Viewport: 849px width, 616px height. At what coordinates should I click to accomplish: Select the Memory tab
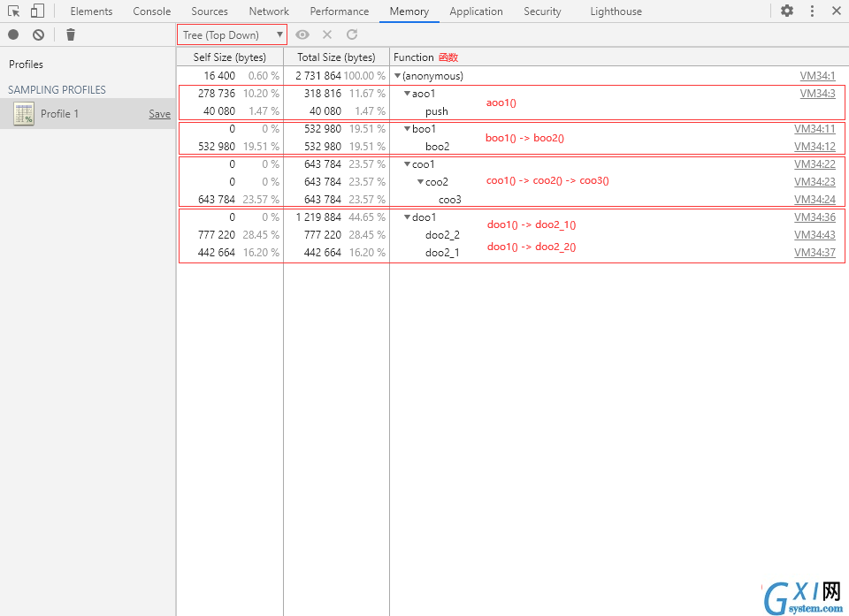tap(409, 11)
